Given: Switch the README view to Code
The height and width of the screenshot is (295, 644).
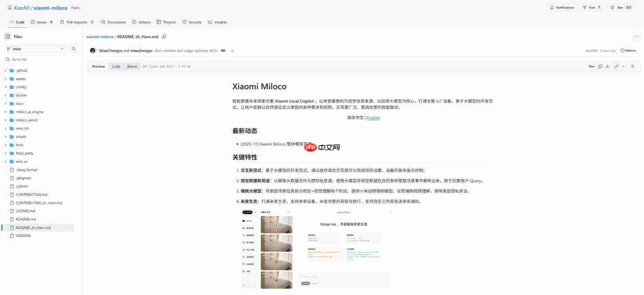Looking at the screenshot, I should [116, 66].
